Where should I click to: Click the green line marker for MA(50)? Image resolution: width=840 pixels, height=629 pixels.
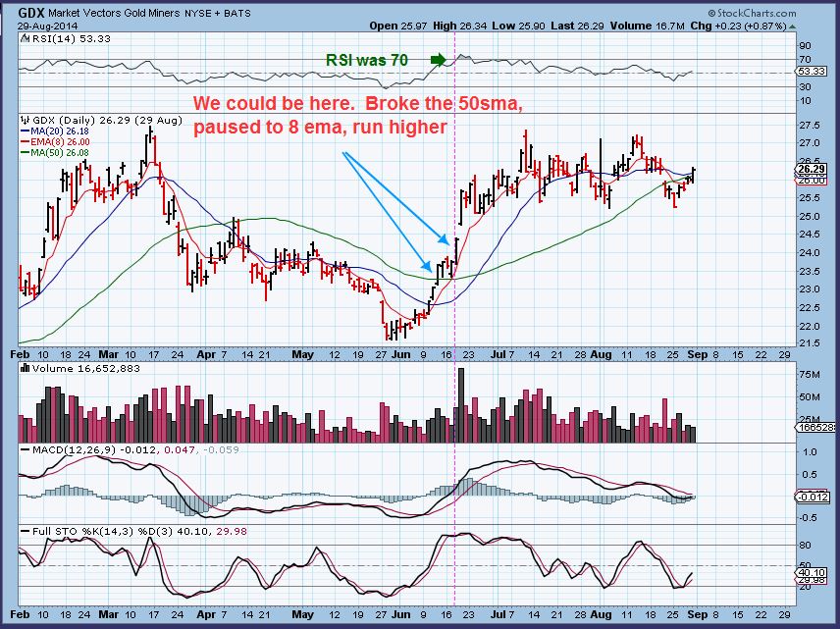(26, 153)
